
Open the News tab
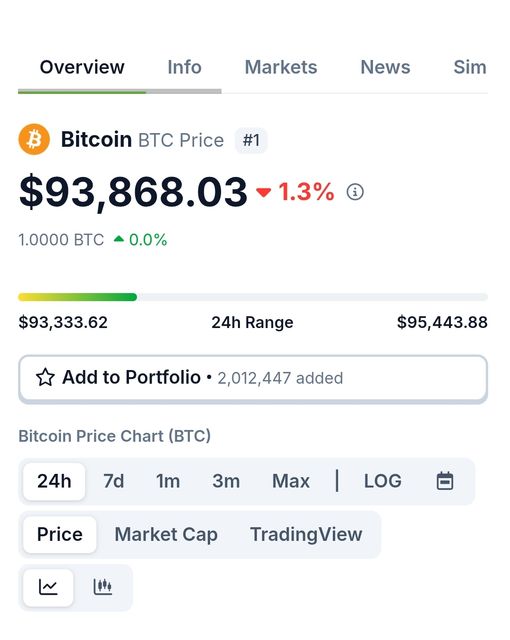tap(385, 67)
